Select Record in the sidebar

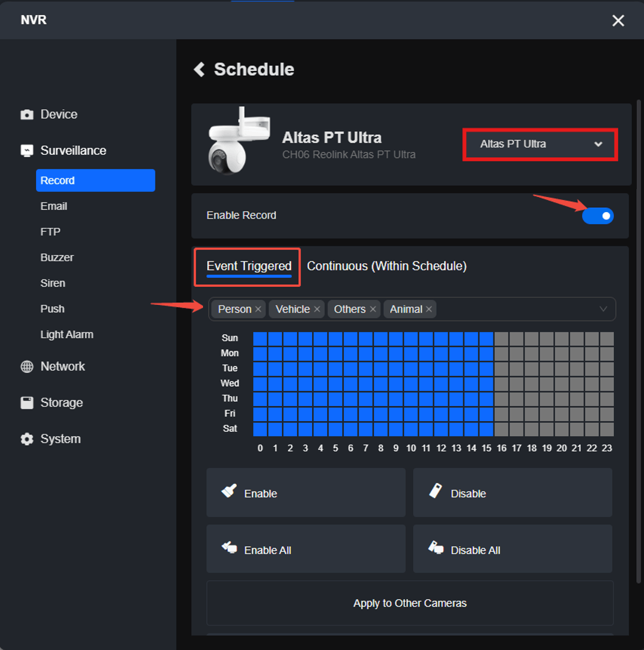pyautogui.click(x=95, y=180)
